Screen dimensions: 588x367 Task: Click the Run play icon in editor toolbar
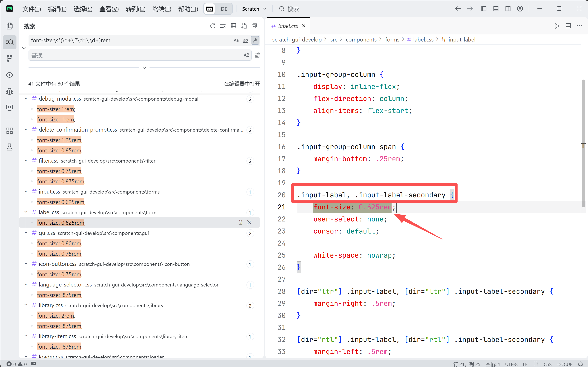click(x=557, y=26)
